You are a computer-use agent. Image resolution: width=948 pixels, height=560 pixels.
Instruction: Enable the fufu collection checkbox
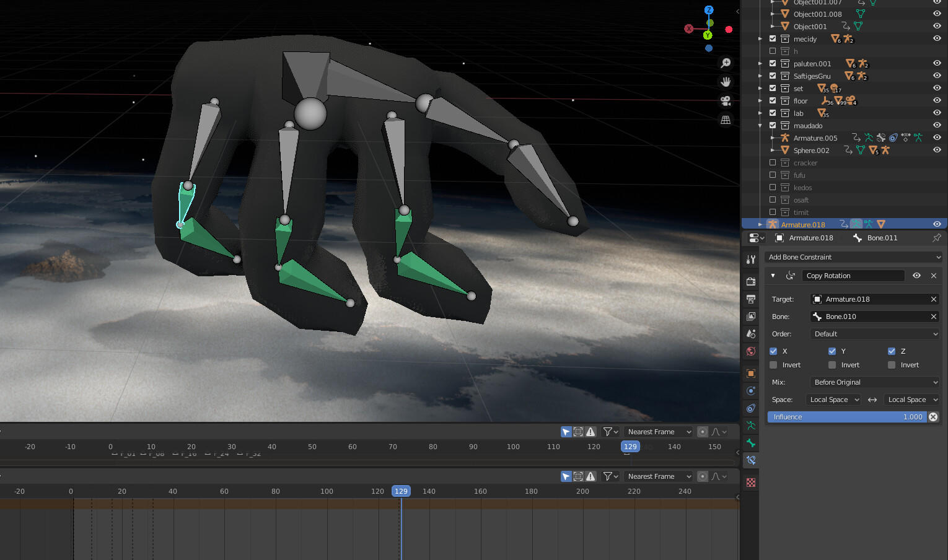coord(773,175)
